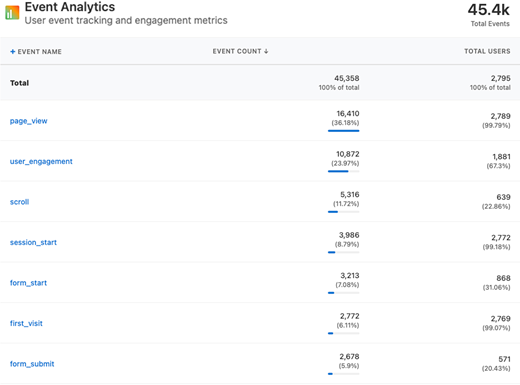The image size is (520, 385).
Task: Click the percentage (22.86%) in scroll row
Action: pos(496,207)
